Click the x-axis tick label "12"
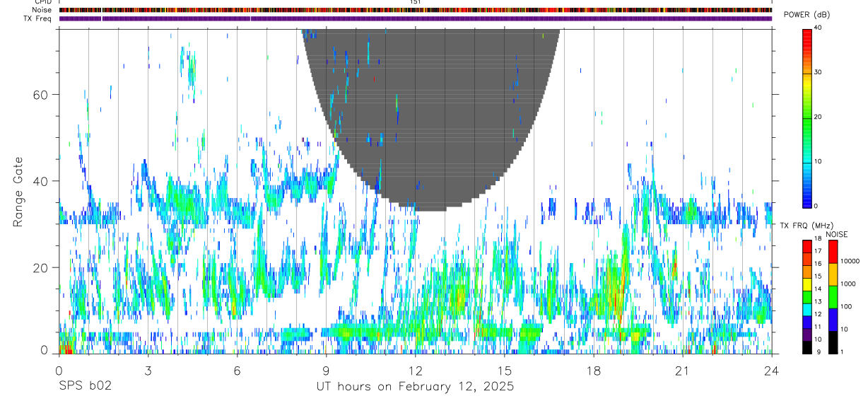This screenshot has width=868, height=401. point(415,371)
